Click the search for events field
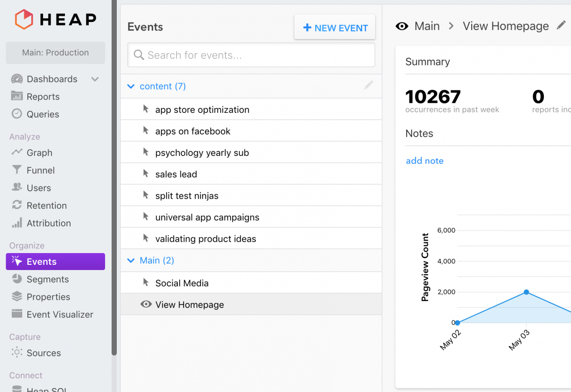This screenshot has height=392, width=571. pos(251,55)
